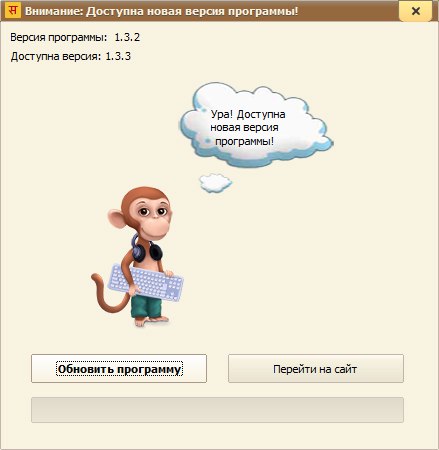Viewport: 439px width, 450px height.
Task: Click the monkey mascot's face
Action: 153,217
